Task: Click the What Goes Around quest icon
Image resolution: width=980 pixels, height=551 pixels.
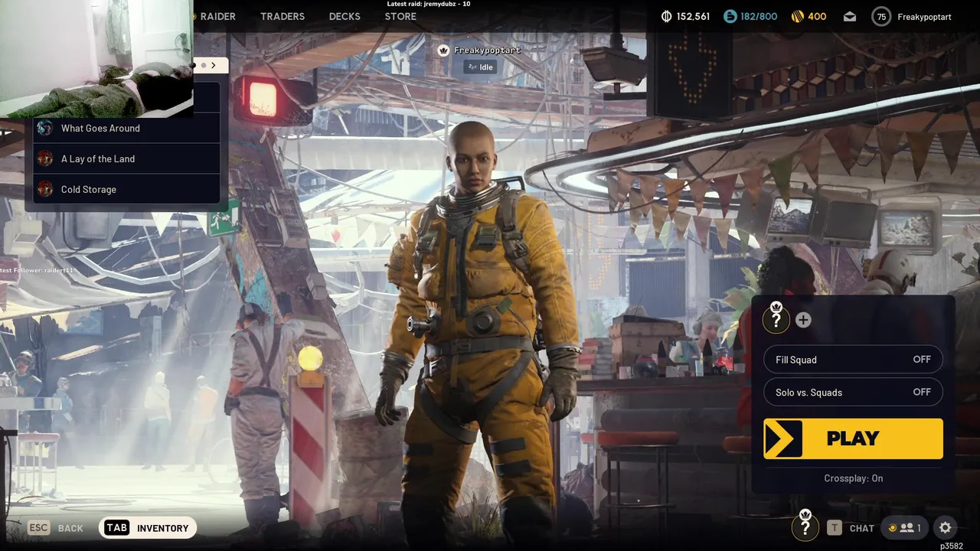Action: pyautogui.click(x=45, y=128)
